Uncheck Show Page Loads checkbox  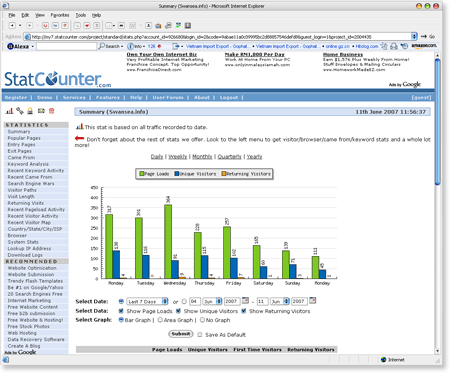[x=121, y=311]
